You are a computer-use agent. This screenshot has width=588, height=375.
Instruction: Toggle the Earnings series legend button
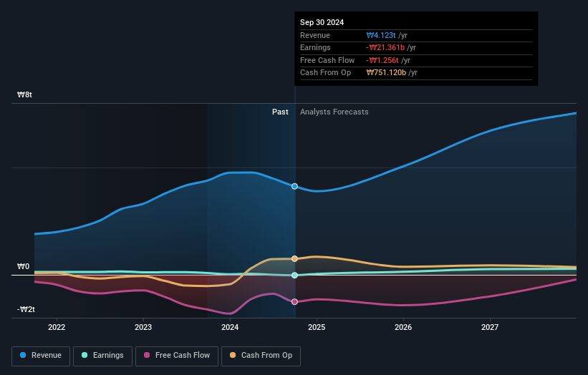coord(102,356)
